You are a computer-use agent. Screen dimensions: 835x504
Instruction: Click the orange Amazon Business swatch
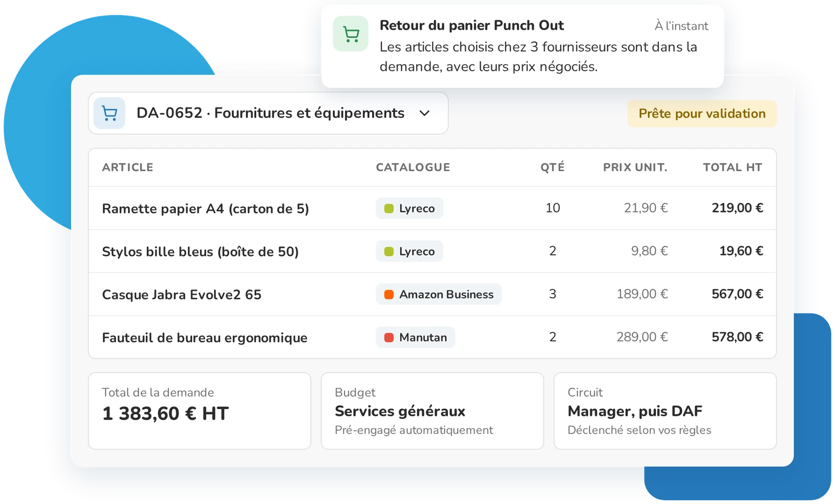coord(389,294)
